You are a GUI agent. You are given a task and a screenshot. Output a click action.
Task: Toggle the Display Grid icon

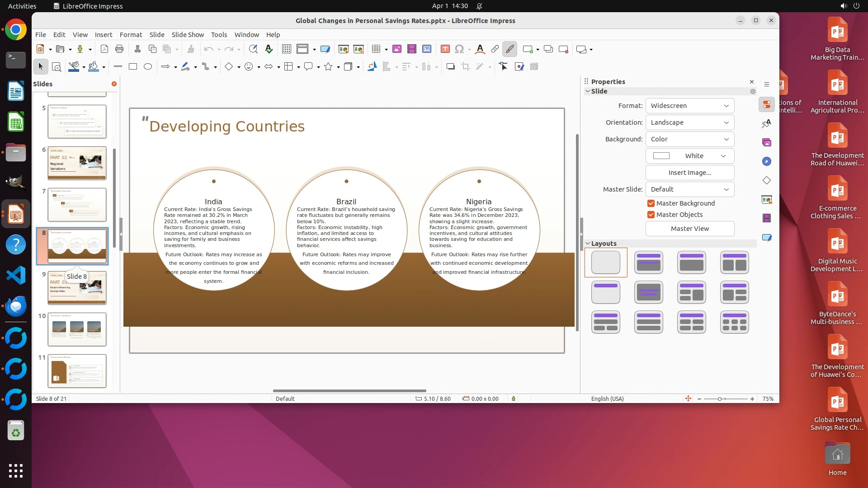pyautogui.click(x=286, y=49)
